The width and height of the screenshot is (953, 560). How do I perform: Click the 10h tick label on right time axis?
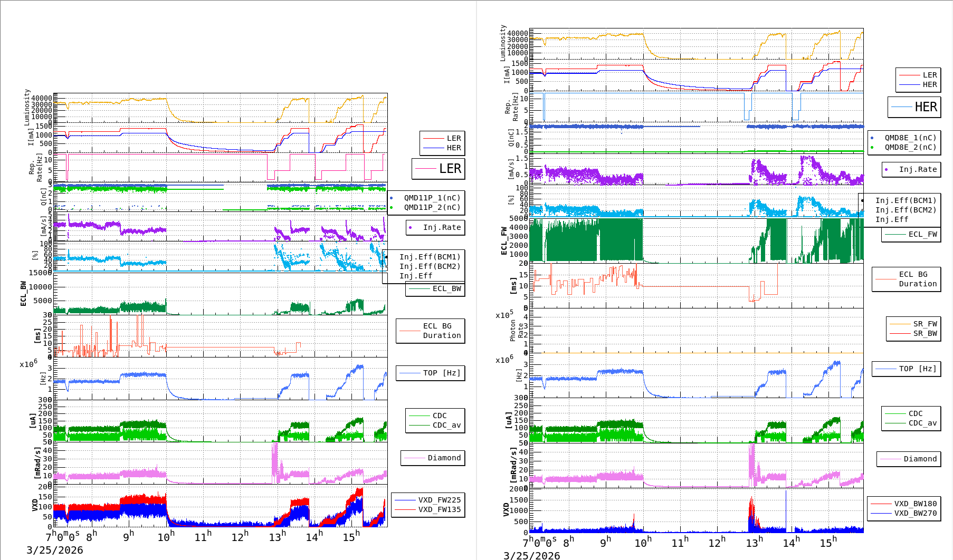(x=642, y=543)
